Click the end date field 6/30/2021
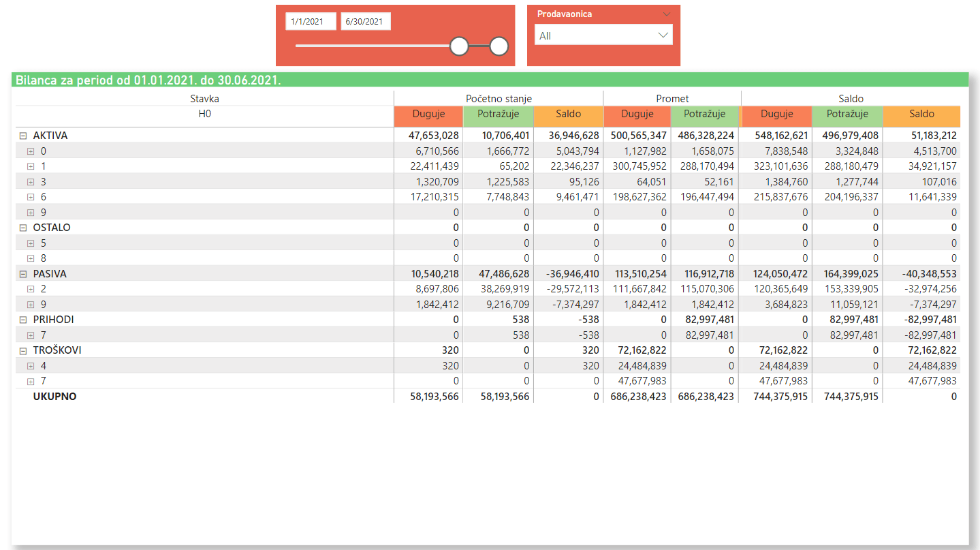This screenshot has width=980, height=550. pos(366,22)
